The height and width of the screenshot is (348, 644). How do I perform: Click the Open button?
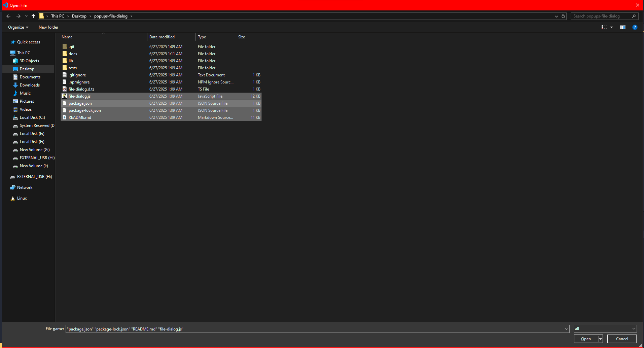(x=586, y=339)
